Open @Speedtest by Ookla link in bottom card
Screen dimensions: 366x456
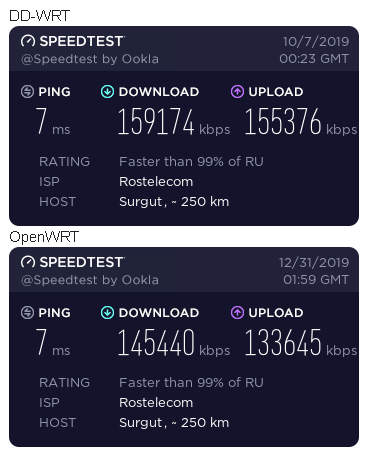[90, 280]
